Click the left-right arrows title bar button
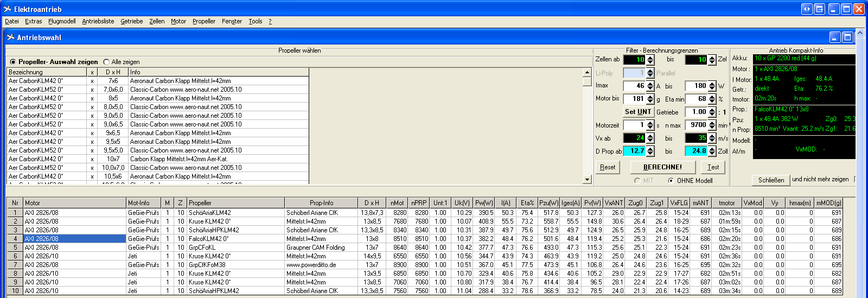868x298 pixels. click(807, 9)
